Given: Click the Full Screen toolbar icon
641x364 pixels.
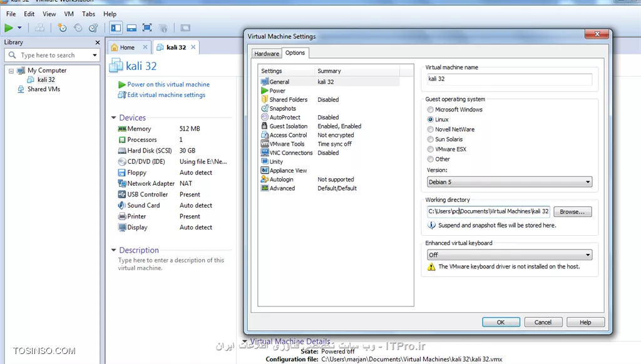Looking at the screenshot, I should coord(147,28).
